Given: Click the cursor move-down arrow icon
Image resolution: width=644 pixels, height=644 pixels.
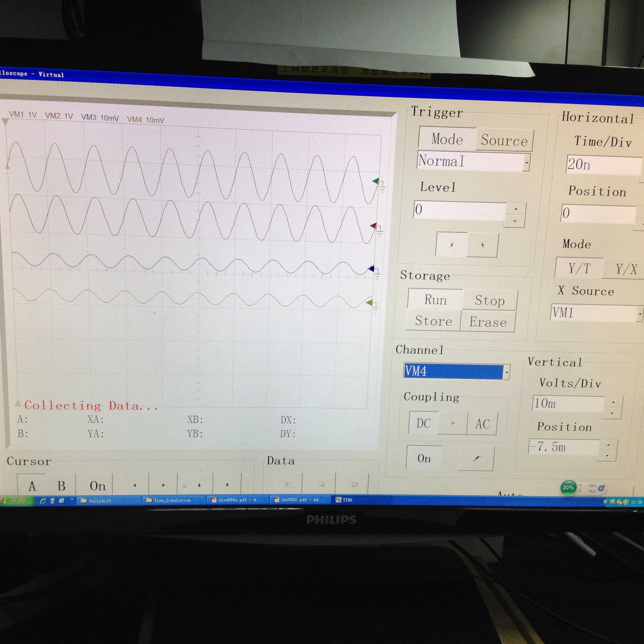Looking at the screenshot, I should click(227, 485).
